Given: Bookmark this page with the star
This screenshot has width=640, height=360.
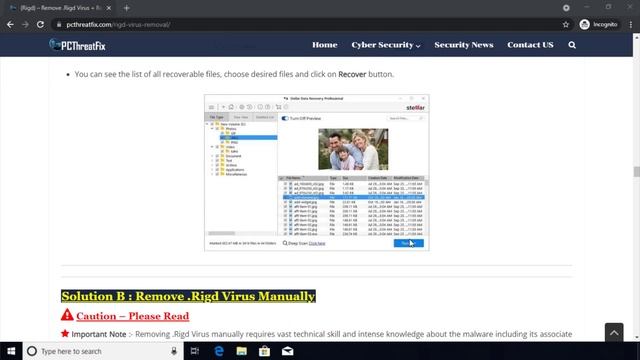Looking at the screenshot, I should coord(566,24).
